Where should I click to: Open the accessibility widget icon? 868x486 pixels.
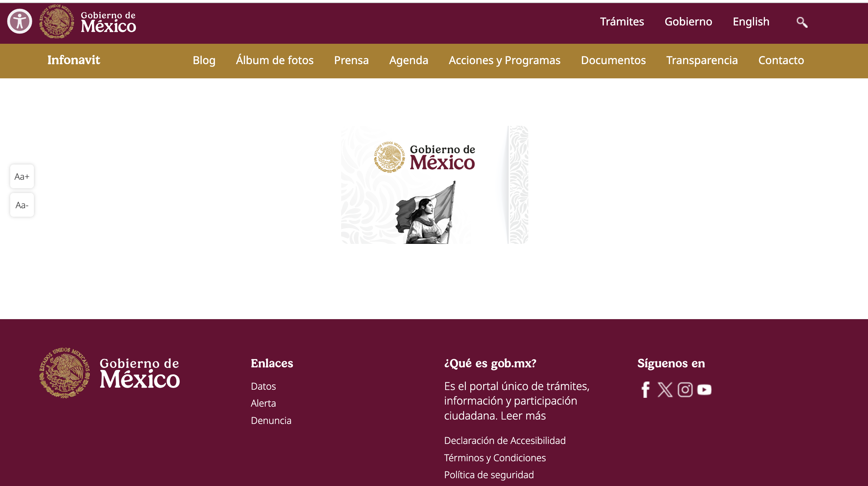click(x=20, y=21)
